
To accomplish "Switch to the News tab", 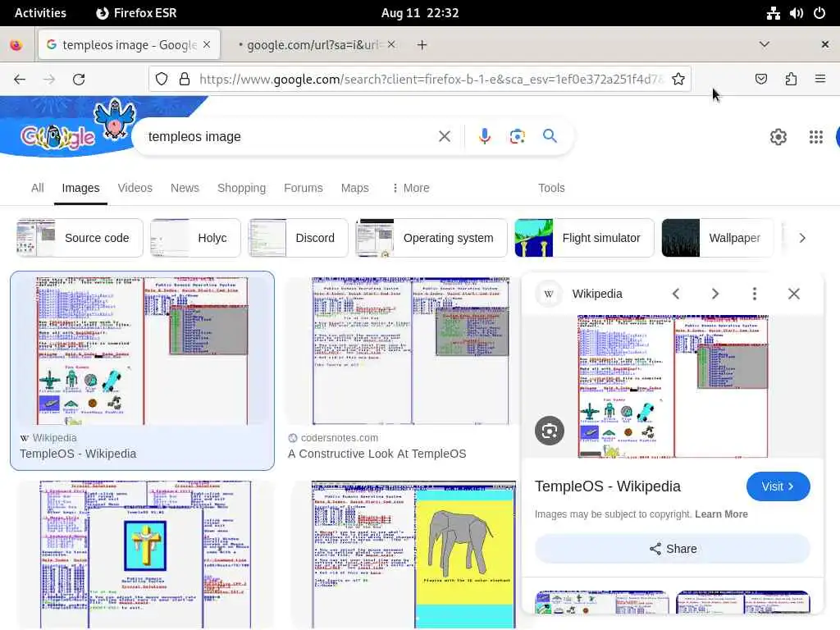I will click(x=185, y=188).
